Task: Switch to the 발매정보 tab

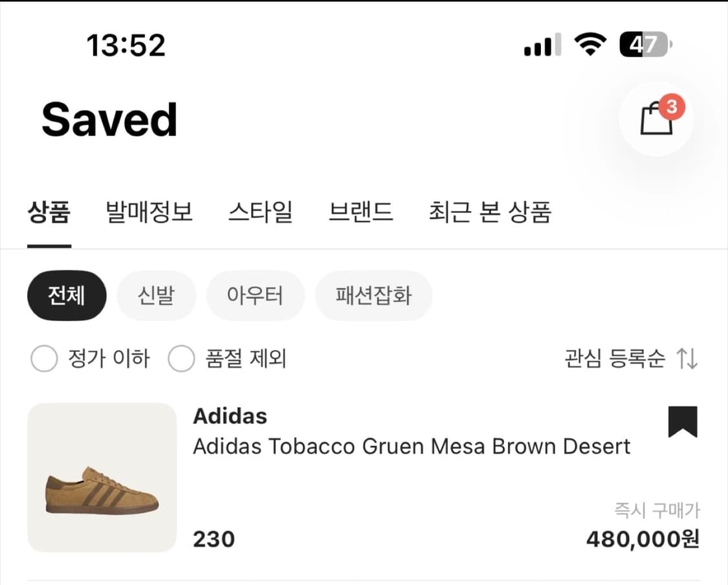Action: click(149, 212)
